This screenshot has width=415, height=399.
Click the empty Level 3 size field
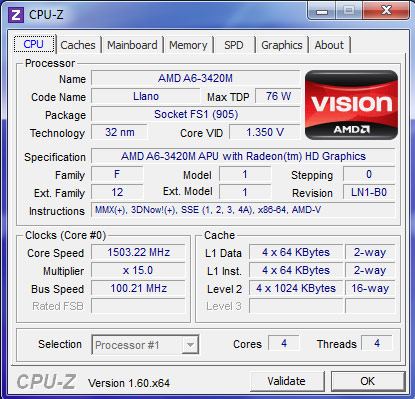pos(296,306)
